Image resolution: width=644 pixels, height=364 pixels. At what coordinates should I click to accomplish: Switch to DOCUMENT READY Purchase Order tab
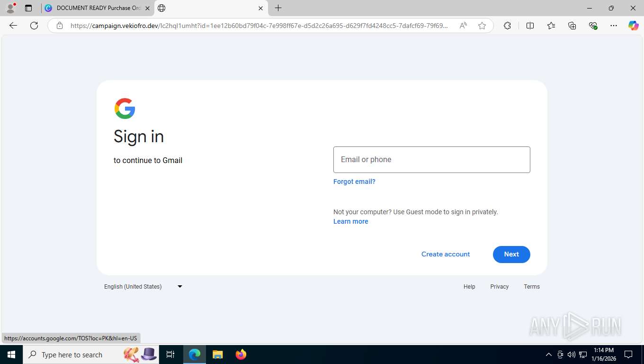click(x=97, y=8)
